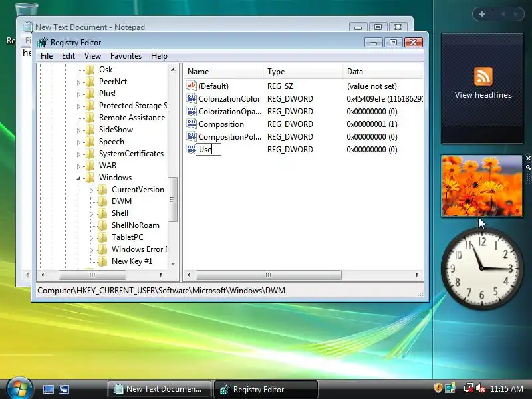The height and width of the screenshot is (399, 532).
Task: Expand the Plus! key
Action: (x=78, y=94)
